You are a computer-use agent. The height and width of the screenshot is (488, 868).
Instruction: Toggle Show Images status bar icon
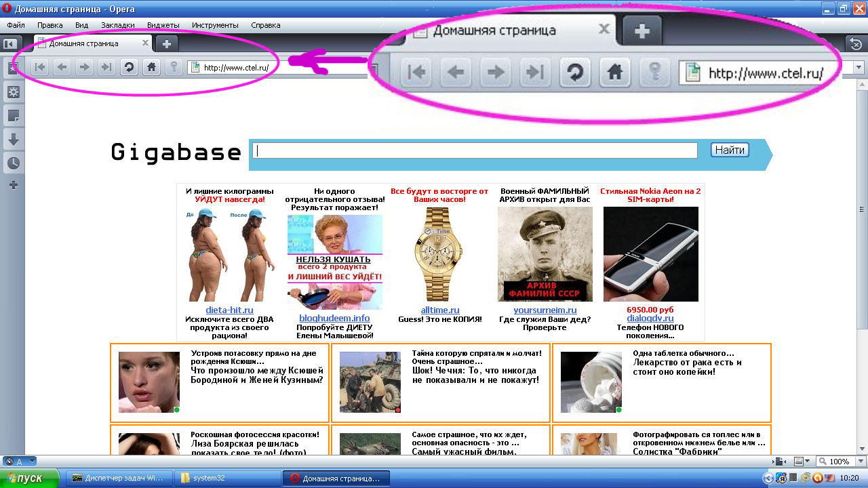coord(799,461)
